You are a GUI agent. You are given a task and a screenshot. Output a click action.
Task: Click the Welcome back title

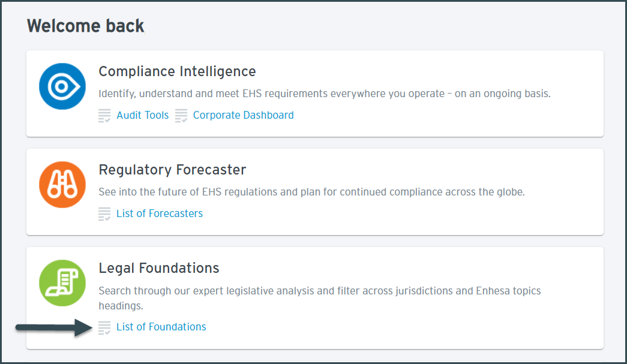pyautogui.click(x=86, y=26)
